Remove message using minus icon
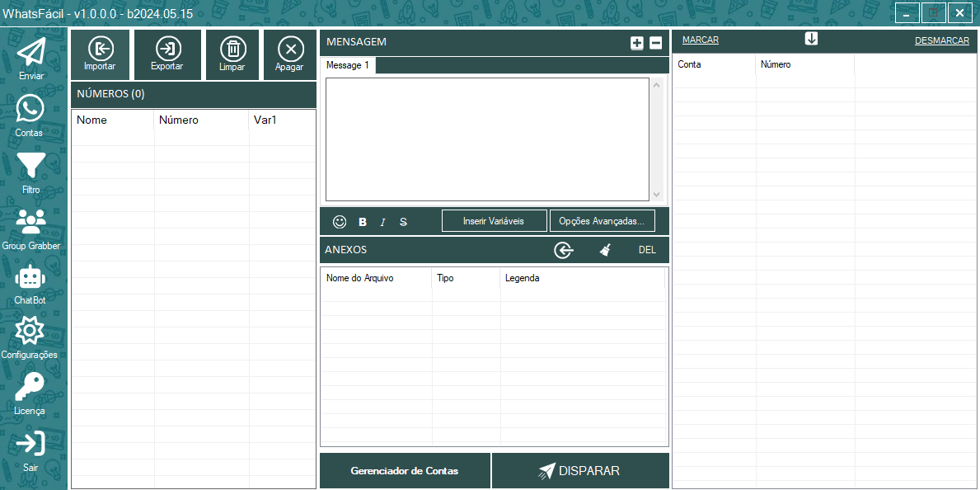This screenshot has width=980, height=490. point(656,43)
